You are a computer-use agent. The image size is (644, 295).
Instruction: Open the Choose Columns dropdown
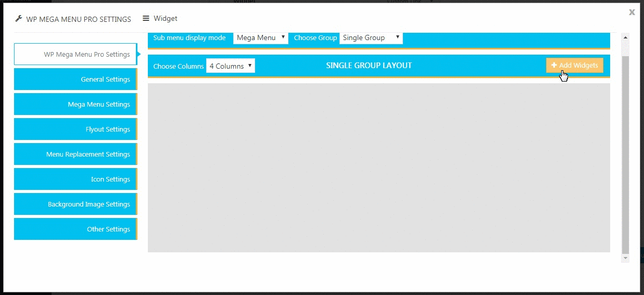point(231,66)
